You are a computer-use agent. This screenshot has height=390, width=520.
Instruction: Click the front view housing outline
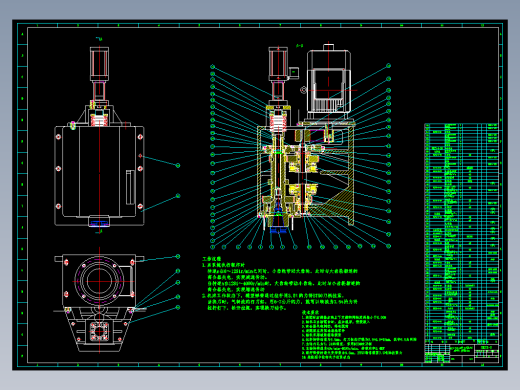tap(99, 175)
